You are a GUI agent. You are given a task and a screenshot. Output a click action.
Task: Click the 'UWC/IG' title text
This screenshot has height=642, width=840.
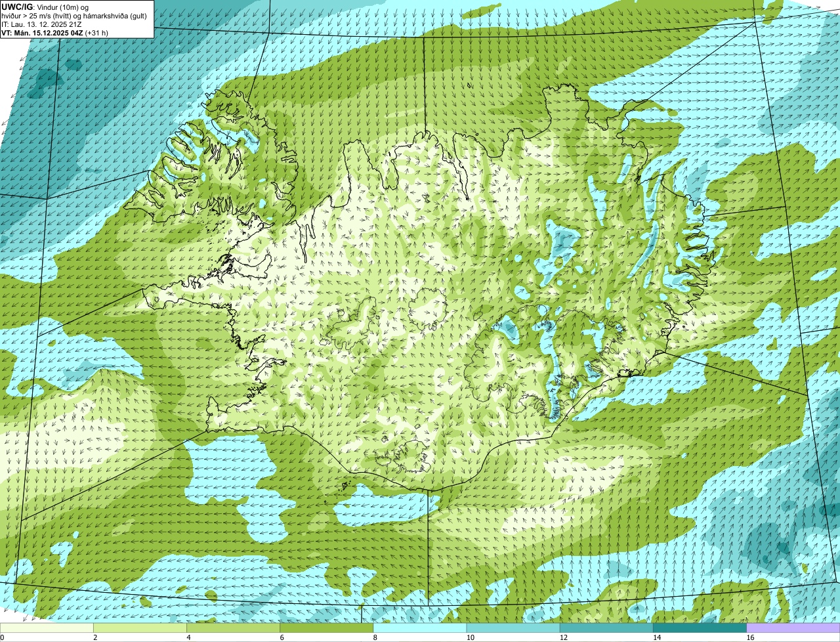coord(16,7)
